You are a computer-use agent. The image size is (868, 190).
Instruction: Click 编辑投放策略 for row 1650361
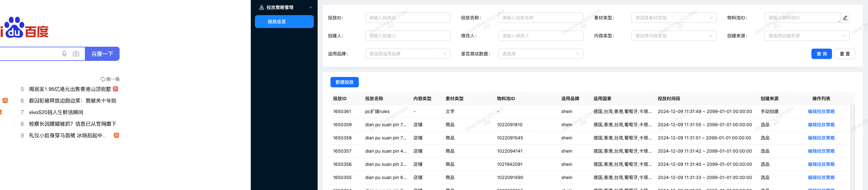coord(821,111)
